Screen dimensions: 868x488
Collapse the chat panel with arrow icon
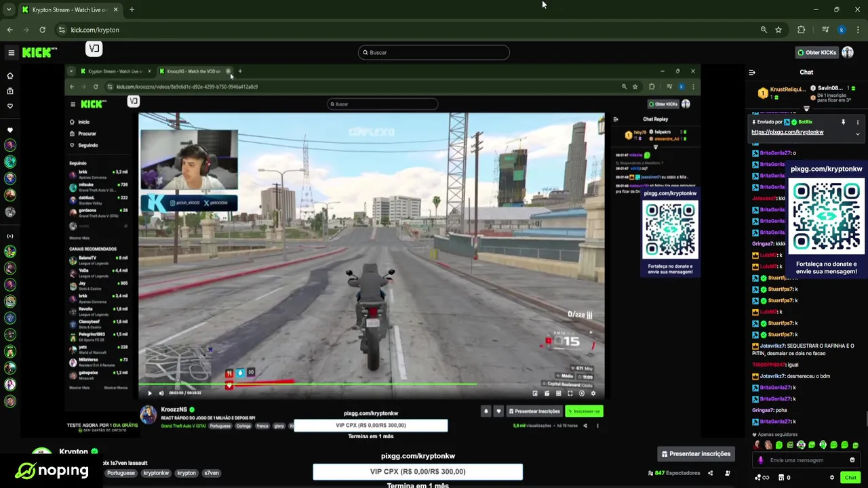(x=752, y=72)
